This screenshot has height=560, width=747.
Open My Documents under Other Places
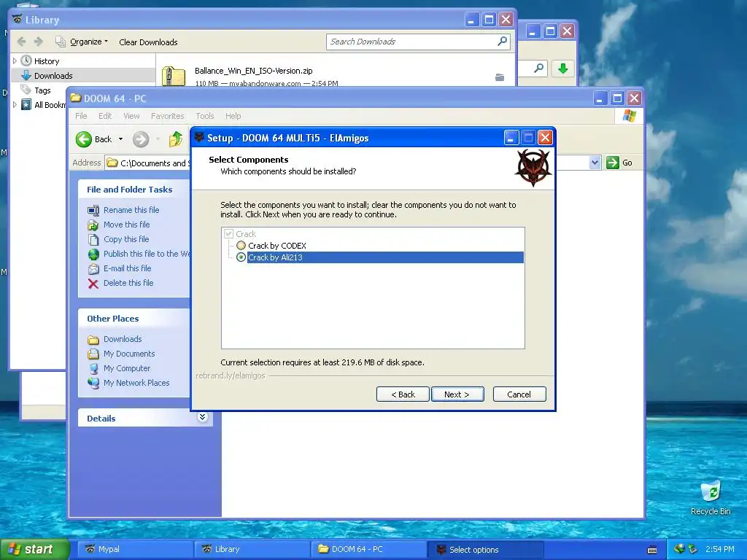click(129, 354)
